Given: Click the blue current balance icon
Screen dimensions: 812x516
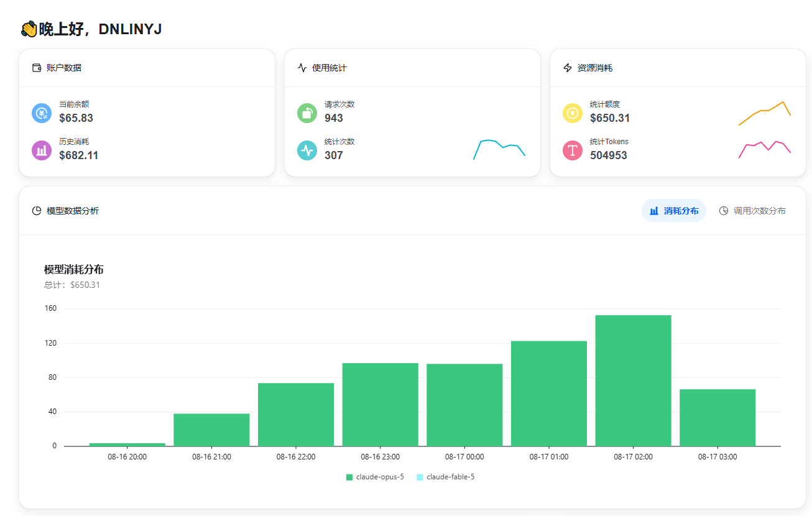Looking at the screenshot, I should 42,113.
